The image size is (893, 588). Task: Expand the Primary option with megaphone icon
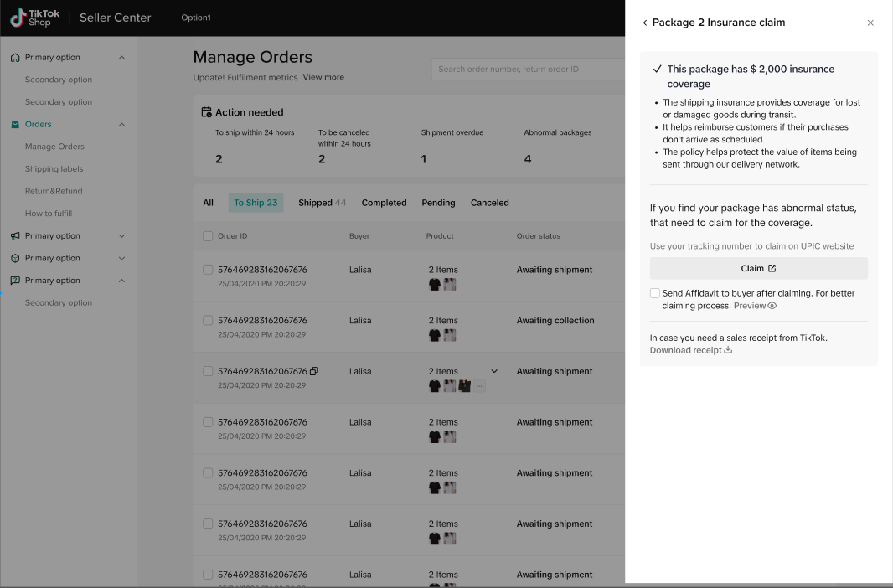point(121,236)
